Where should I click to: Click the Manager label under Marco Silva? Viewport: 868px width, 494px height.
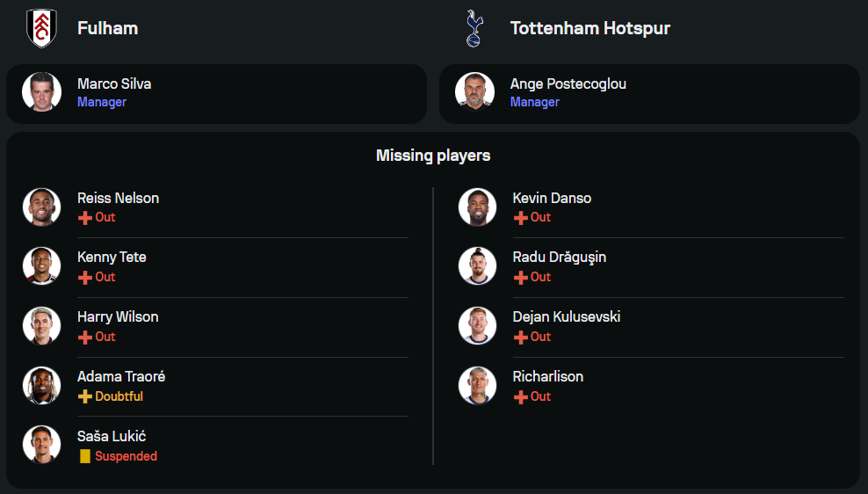102,102
